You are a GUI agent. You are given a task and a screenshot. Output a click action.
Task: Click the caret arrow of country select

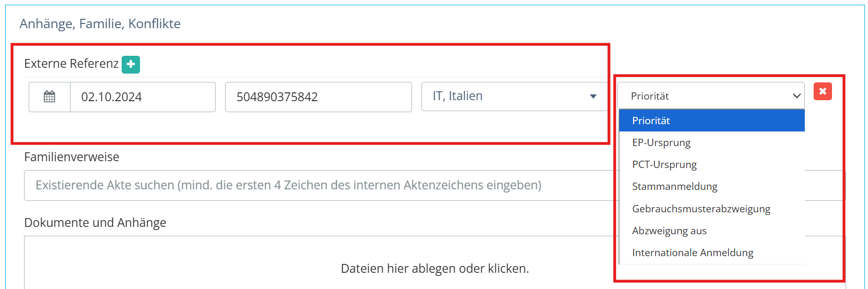point(593,97)
